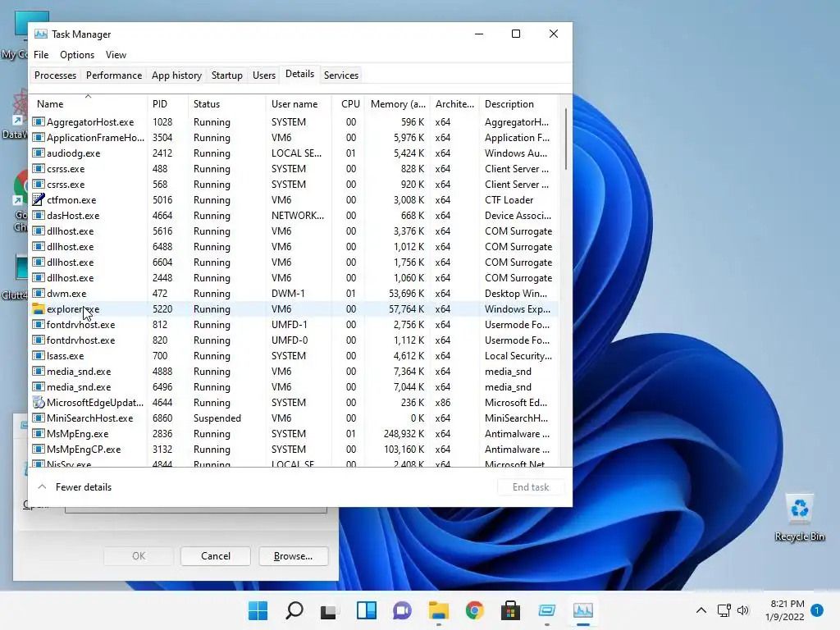The height and width of the screenshot is (630, 840).
Task: Open the File menu
Action: [x=41, y=55]
